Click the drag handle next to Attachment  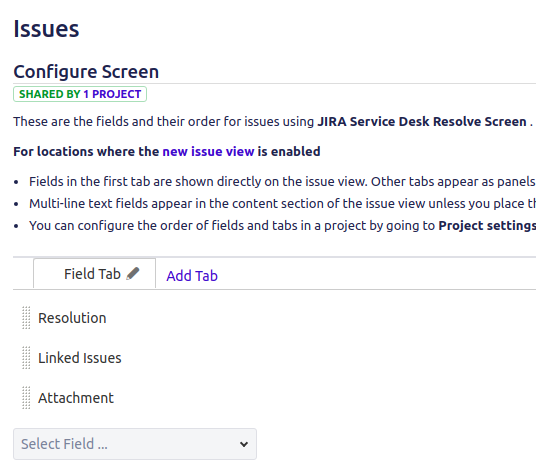click(26, 398)
